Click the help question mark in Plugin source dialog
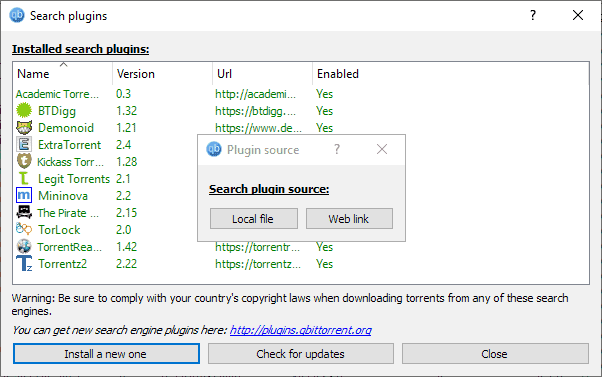Viewport: 602px width, 377px height. click(x=337, y=149)
